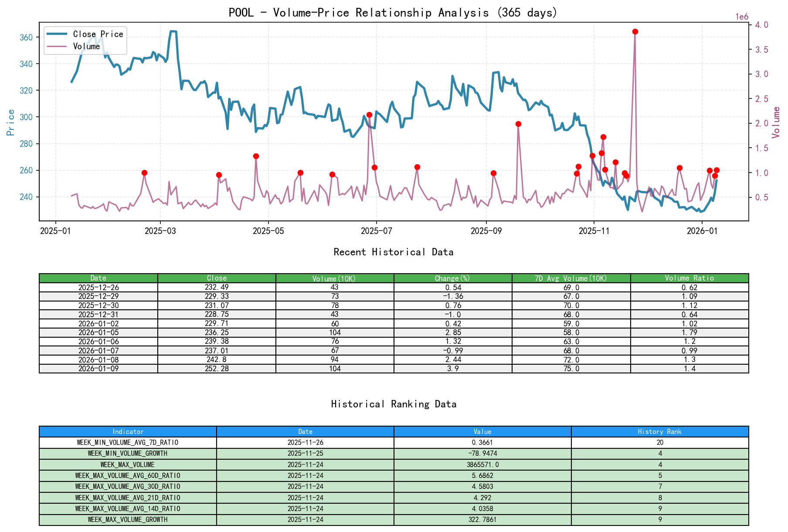Image resolution: width=788 pixels, height=532 pixels.
Task: Click the tallest volume spike marker near 2025-11
Action: 635,31
